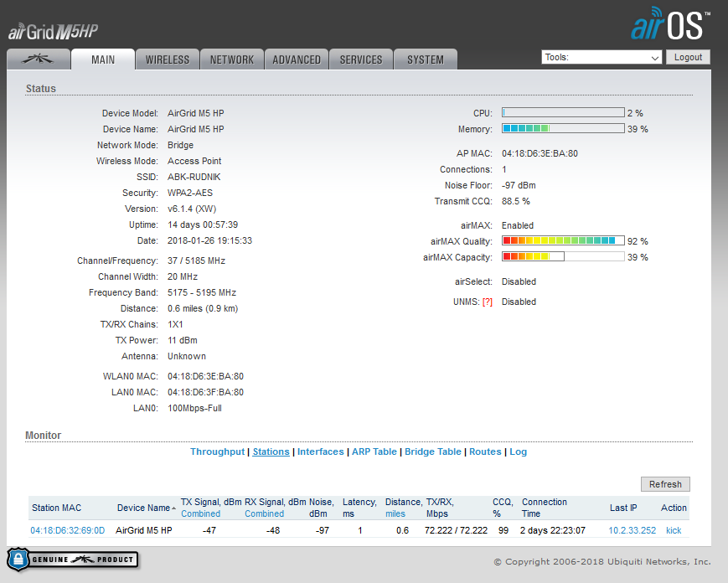Kick the connected station
This screenshot has width=728, height=583.
674,530
